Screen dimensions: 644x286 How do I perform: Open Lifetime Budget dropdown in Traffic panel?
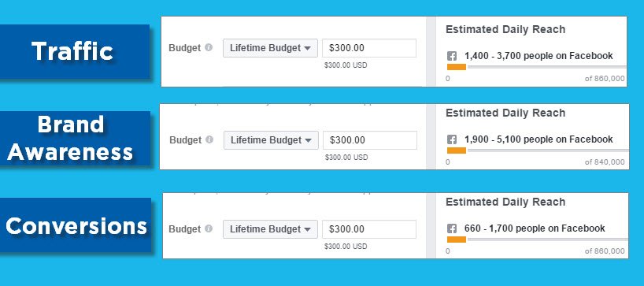[x=270, y=48]
